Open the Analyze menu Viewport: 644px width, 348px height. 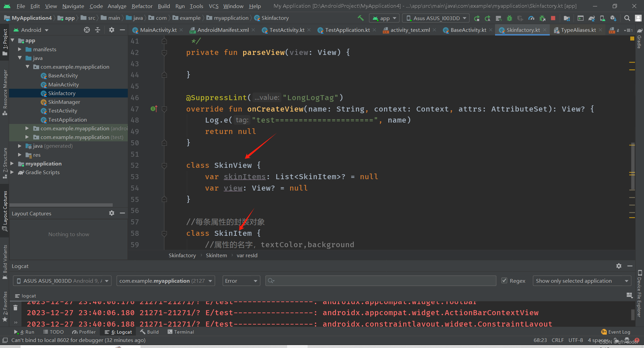117,6
